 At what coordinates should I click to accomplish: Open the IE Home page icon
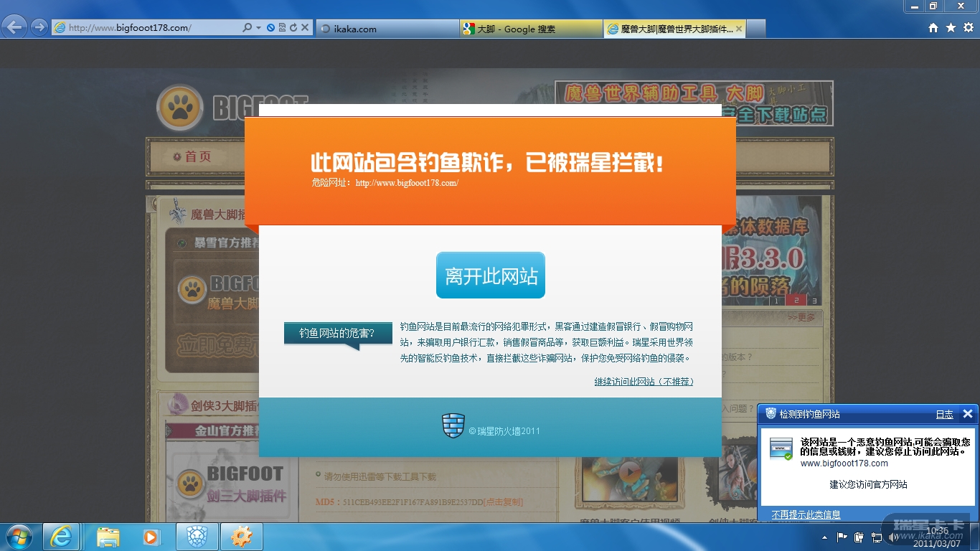tap(933, 28)
